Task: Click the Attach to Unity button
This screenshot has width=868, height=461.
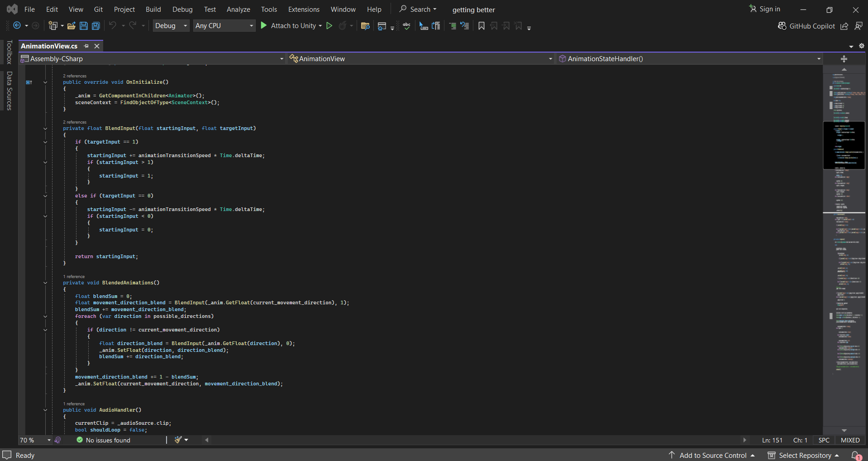Action: (293, 26)
